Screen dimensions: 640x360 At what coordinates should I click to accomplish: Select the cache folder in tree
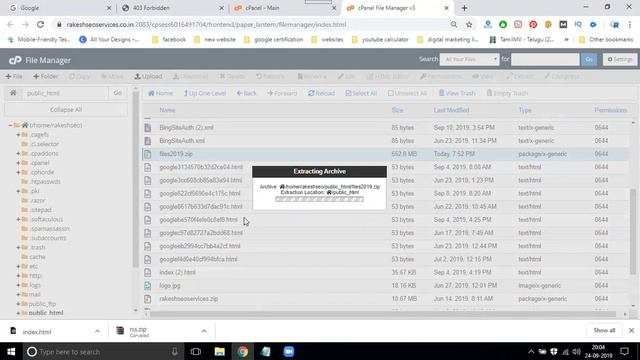[x=37, y=257]
